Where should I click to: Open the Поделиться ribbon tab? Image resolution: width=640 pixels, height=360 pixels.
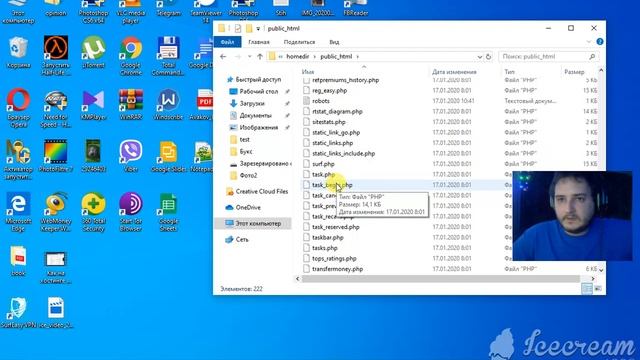click(299, 42)
